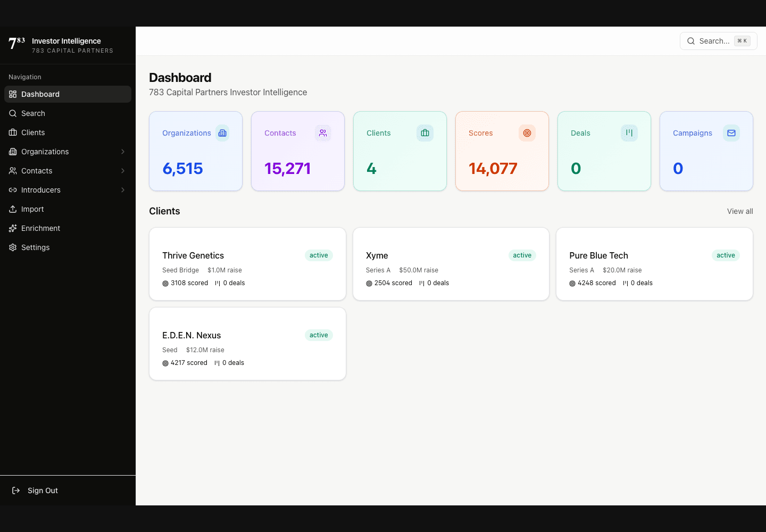766x532 pixels.
Task: Click the briefcase icon on Clients stat card
Action: [425, 133]
